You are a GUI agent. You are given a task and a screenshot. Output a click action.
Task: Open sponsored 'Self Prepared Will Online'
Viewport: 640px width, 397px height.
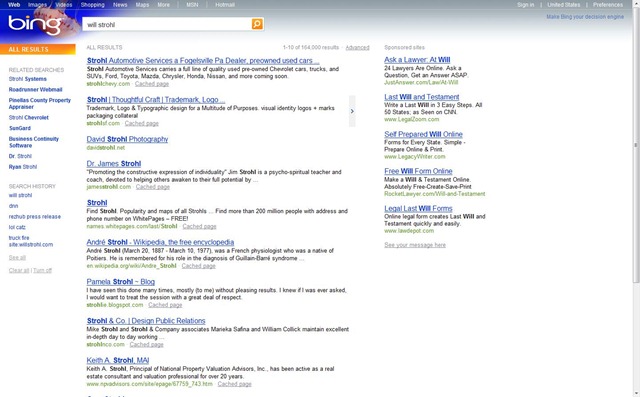423,134
